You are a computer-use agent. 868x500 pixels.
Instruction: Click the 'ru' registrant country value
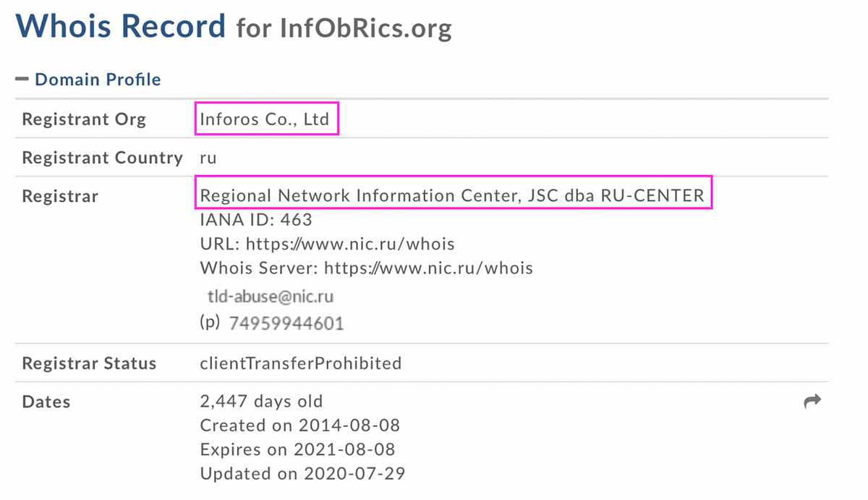(x=208, y=158)
